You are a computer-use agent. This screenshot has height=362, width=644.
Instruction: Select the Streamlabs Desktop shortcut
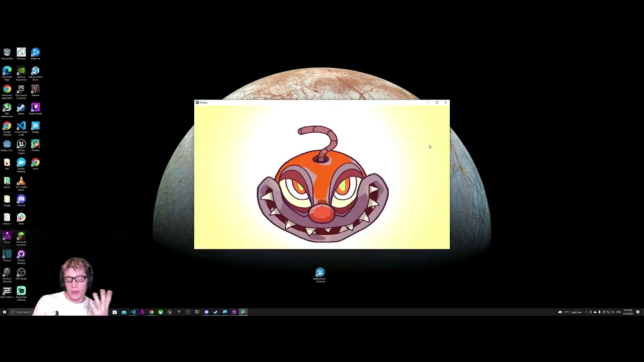point(21,294)
